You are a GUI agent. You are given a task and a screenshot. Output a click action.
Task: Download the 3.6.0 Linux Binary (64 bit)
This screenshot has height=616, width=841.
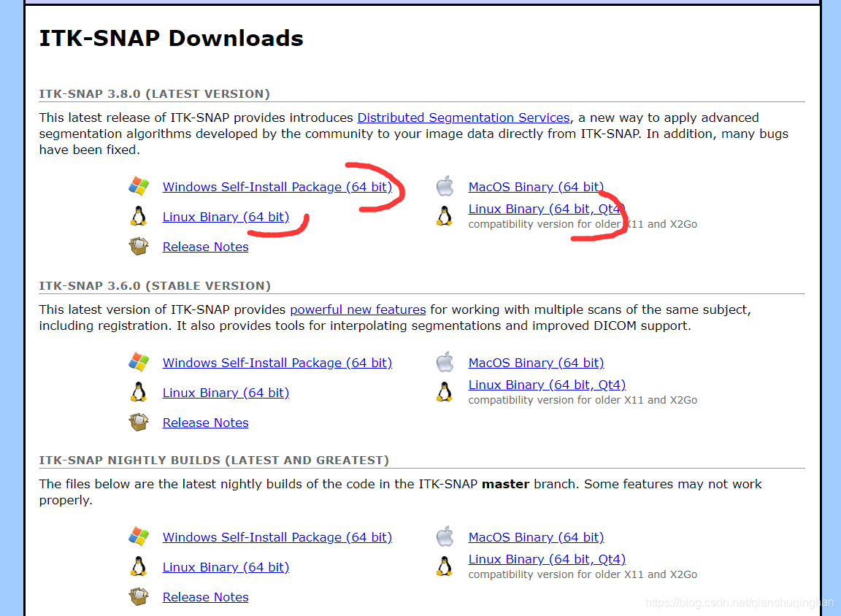(226, 393)
